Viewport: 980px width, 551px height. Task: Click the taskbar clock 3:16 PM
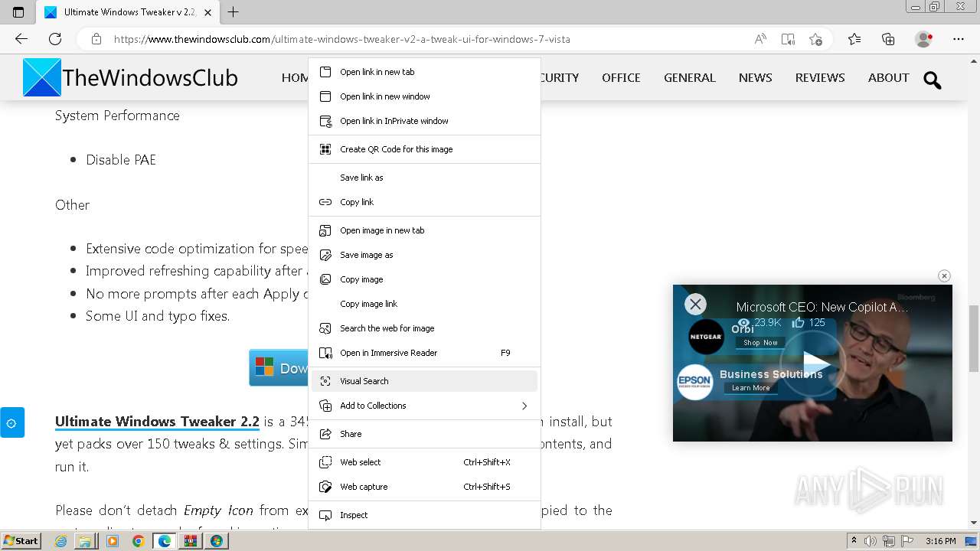(x=940, y=541)
